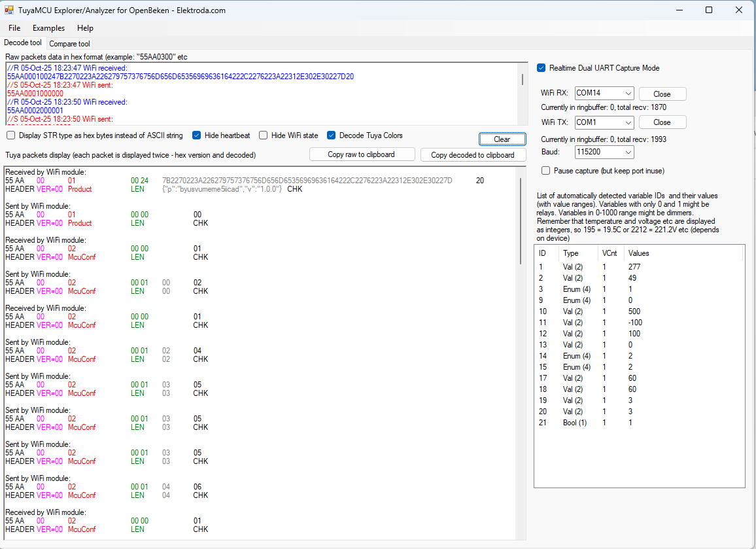
Task: Click Copy decoded to clipboard button
Action: click(473, 155)
